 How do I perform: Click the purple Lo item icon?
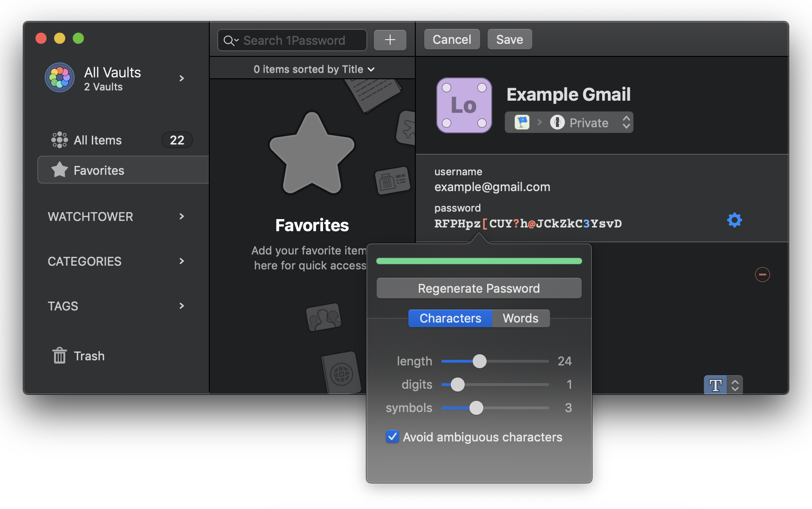point(464,105)
